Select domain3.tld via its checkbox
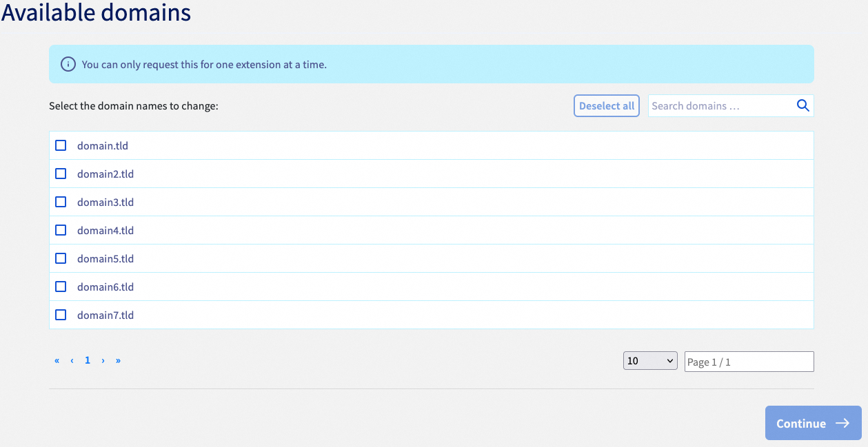The width and height of the screenshot is (868, 447). point(61,202)
